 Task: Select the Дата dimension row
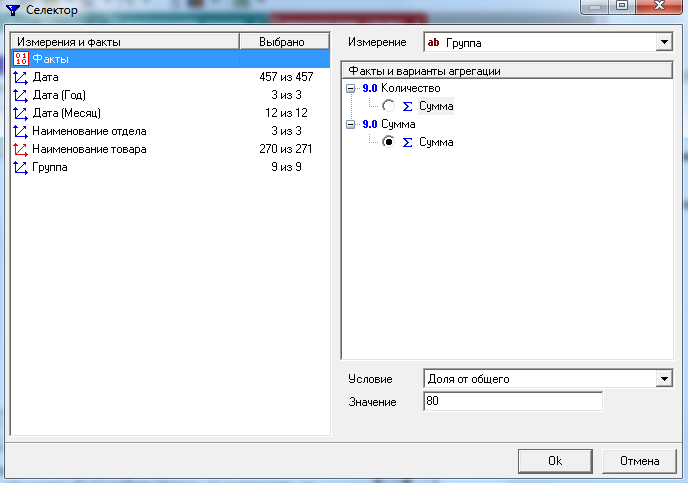point(170,77)
